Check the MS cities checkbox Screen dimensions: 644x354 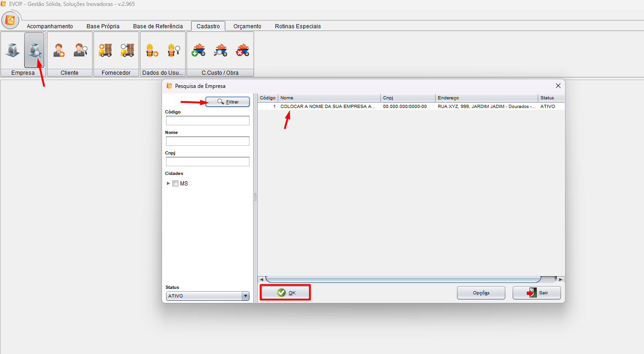[x=175, y=184]
